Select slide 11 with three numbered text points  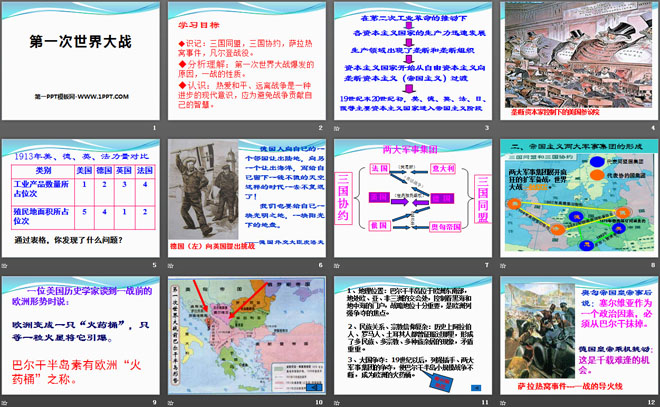[413, 335]
